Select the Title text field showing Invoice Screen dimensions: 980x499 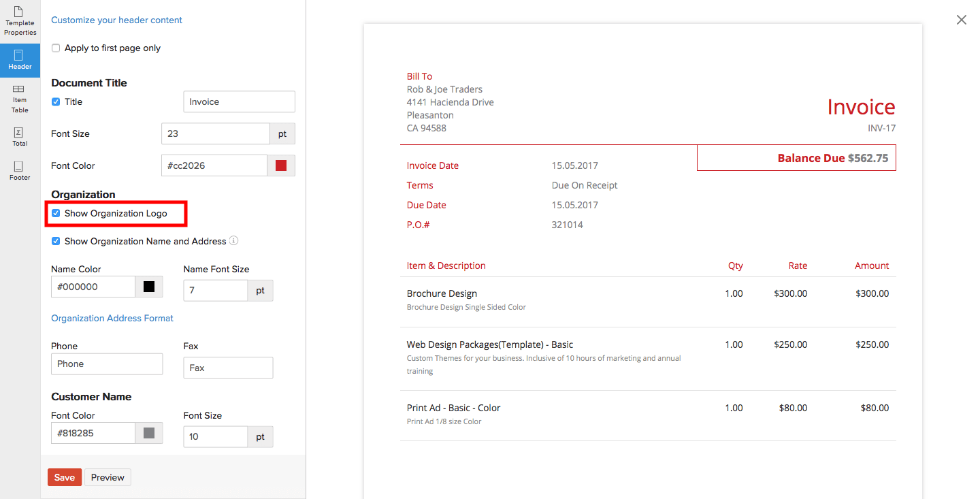click(238, 101)
